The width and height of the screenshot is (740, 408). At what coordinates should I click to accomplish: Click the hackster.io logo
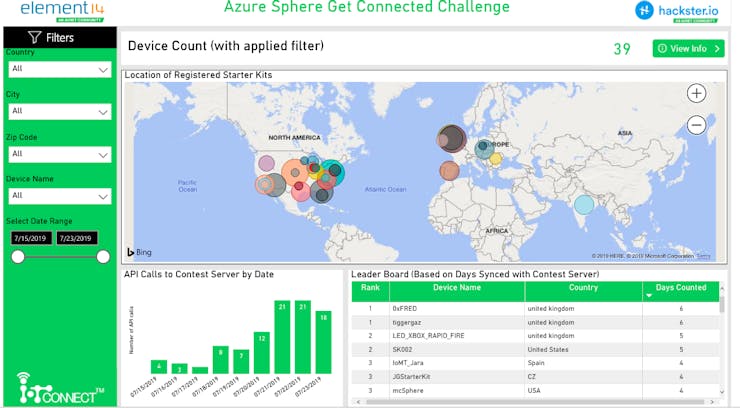click(x=677, y=12)
